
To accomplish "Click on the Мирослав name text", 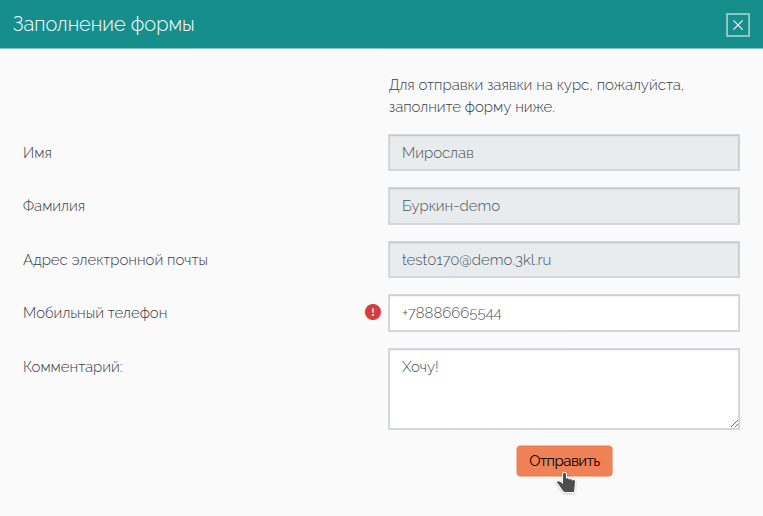I will click(x=437, y=153).
